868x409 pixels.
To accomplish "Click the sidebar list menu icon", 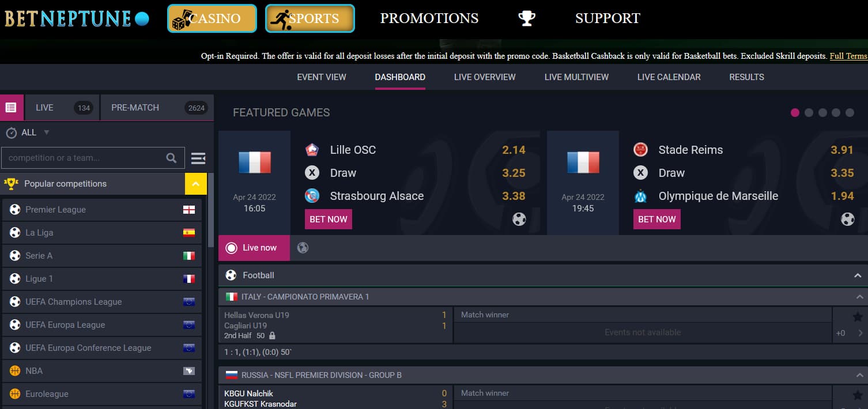I will coord(11,108).
